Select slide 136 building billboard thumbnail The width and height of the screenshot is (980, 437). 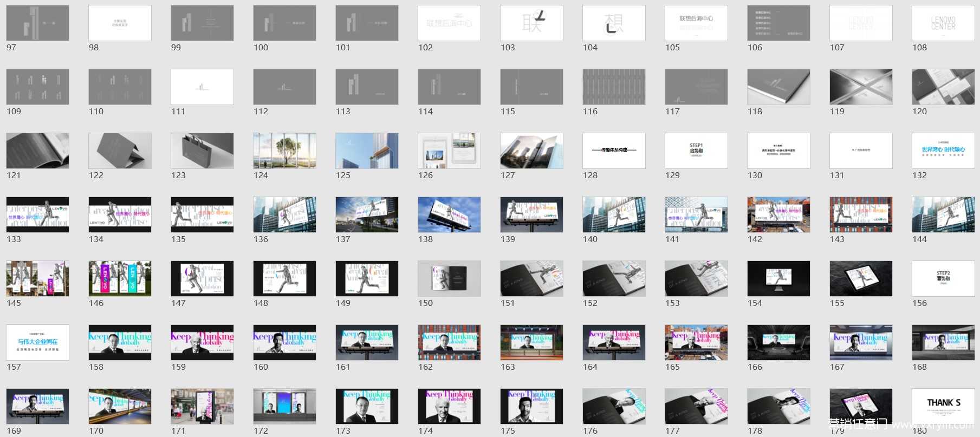point(284,215)
